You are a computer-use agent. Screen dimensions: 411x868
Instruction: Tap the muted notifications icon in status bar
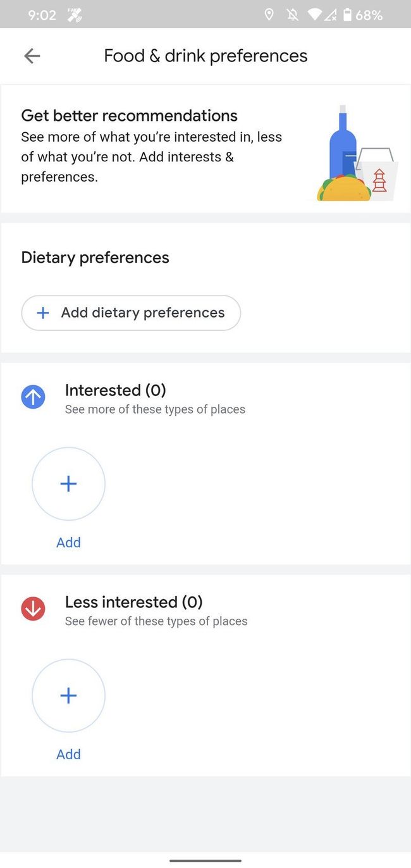[x=291, y=15]
